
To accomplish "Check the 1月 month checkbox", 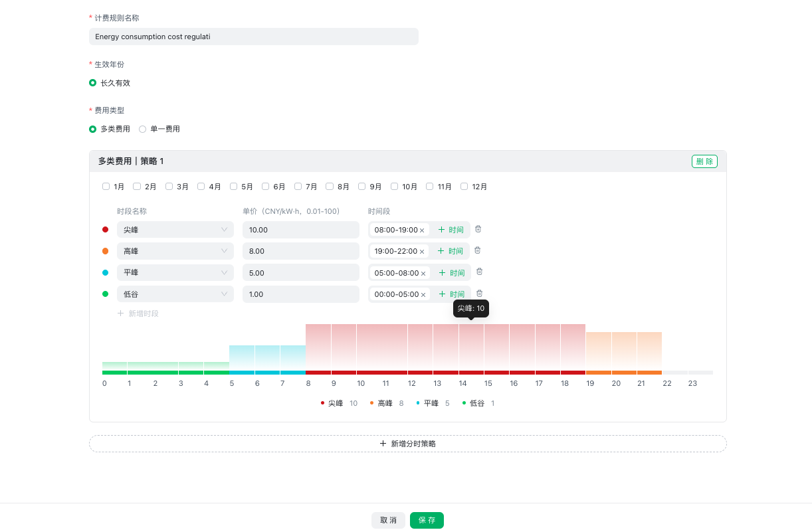I will pos(106,187).
